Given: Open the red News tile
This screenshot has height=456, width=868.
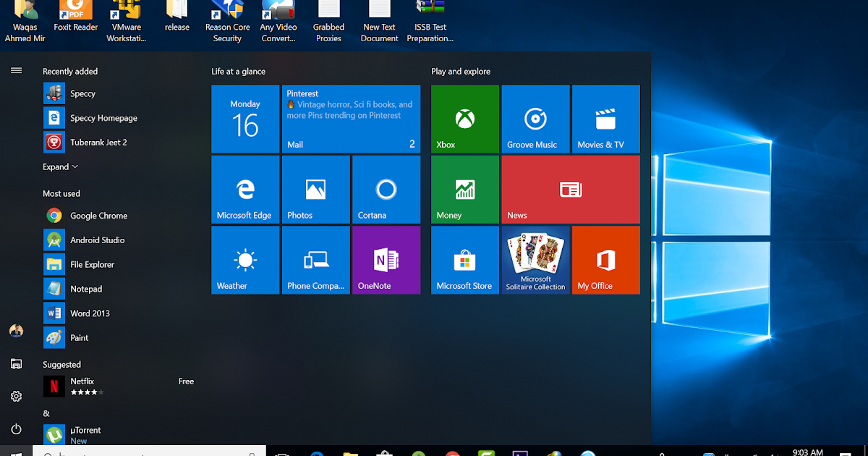Looking at the screenshot, I should 571,190.
